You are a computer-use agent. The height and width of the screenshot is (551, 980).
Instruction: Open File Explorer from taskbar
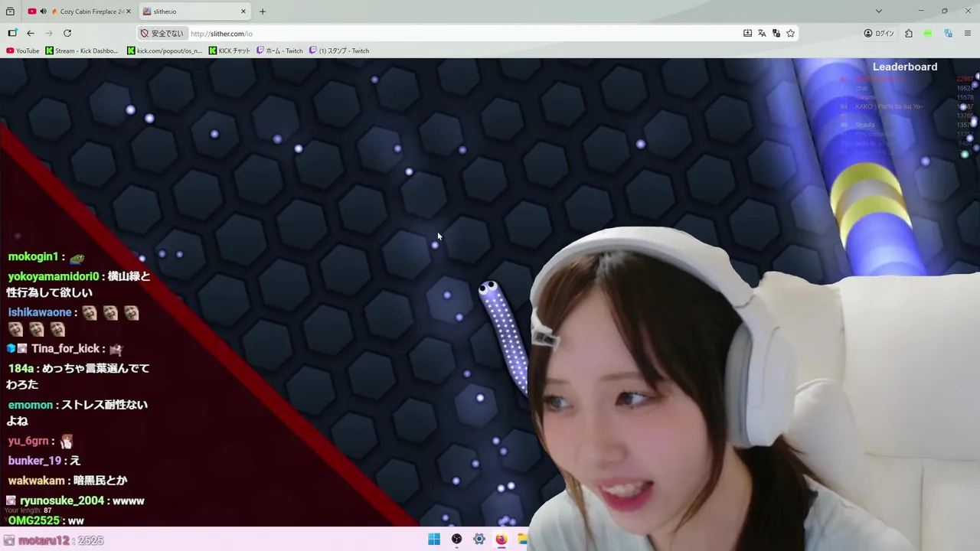point(522,540)
